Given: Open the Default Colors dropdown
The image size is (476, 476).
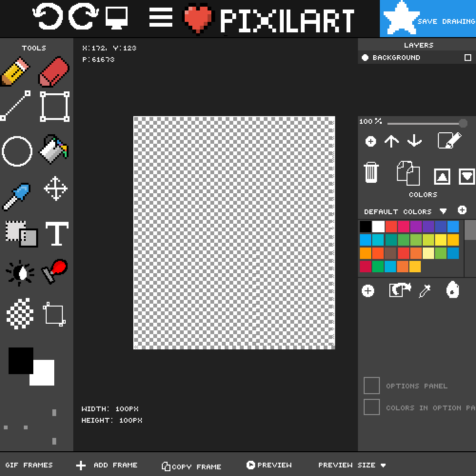Looking at the screenshot, I should click(x=444, y=211).
